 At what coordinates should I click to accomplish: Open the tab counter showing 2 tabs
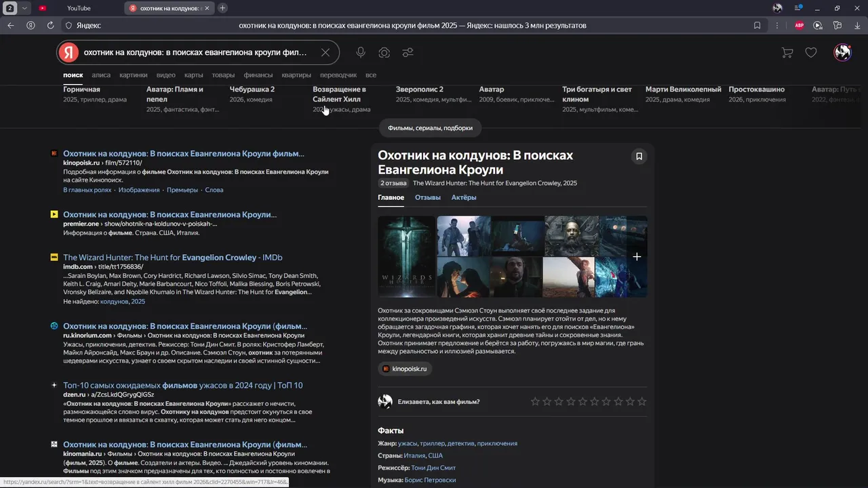(10, 8)
